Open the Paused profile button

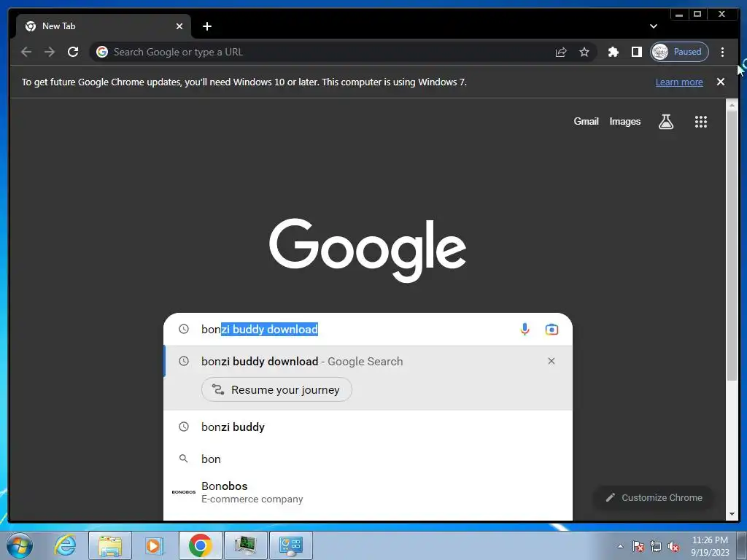(x=679, y=52)
